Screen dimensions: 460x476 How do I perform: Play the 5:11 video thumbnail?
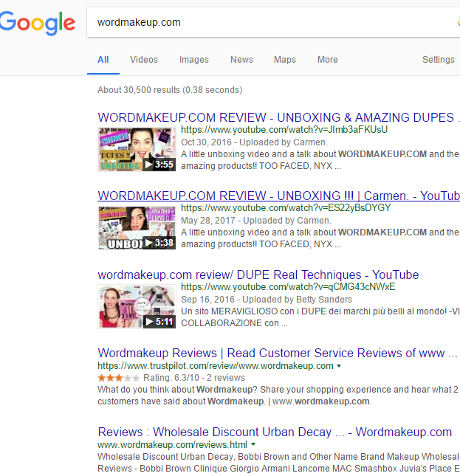[x=137, y=306]
